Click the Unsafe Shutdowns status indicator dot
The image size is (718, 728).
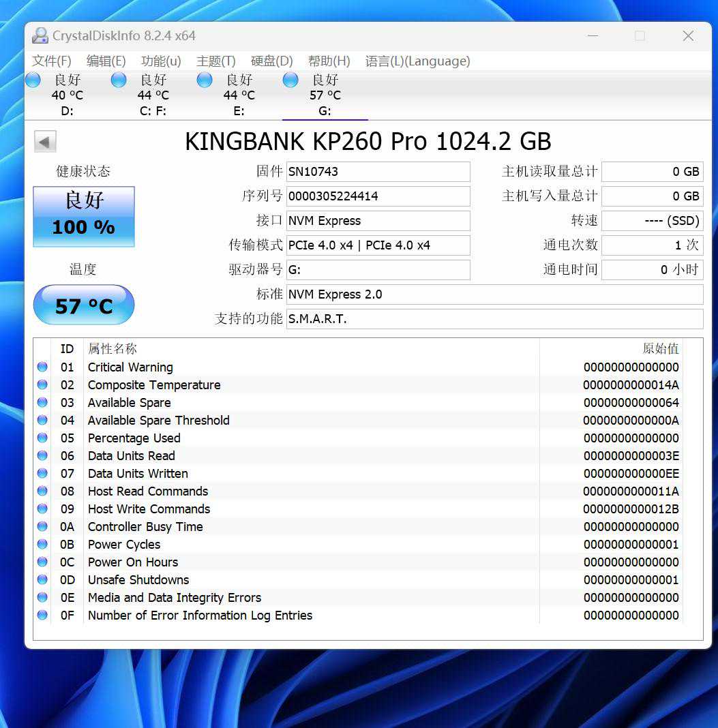(x=42, y=580)
